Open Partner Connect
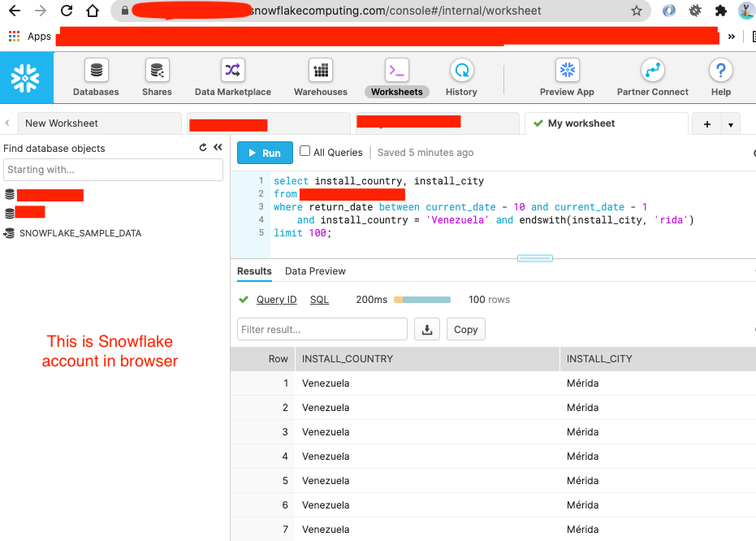 [x=652, y=77]
